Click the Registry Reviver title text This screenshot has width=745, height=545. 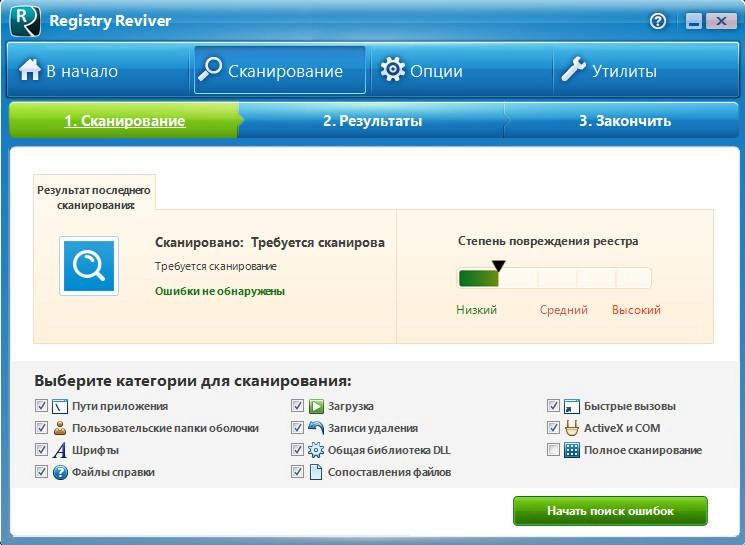click(x=110, y=21)
